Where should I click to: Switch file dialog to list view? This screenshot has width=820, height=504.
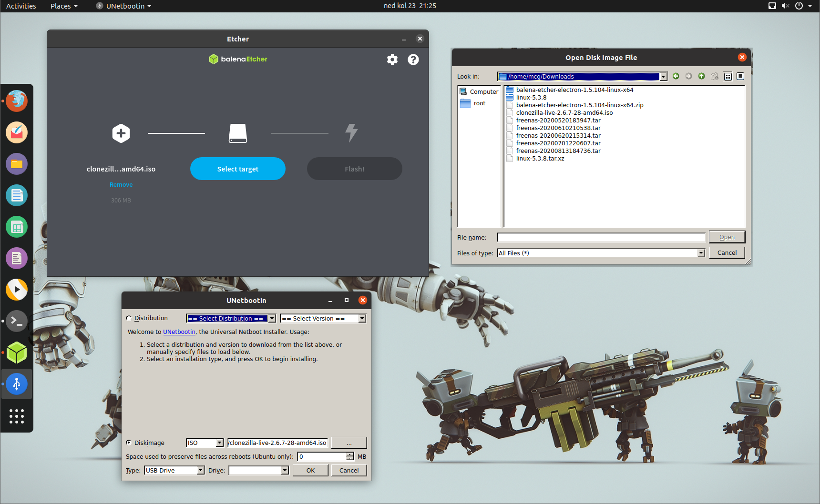coord(728,76)
